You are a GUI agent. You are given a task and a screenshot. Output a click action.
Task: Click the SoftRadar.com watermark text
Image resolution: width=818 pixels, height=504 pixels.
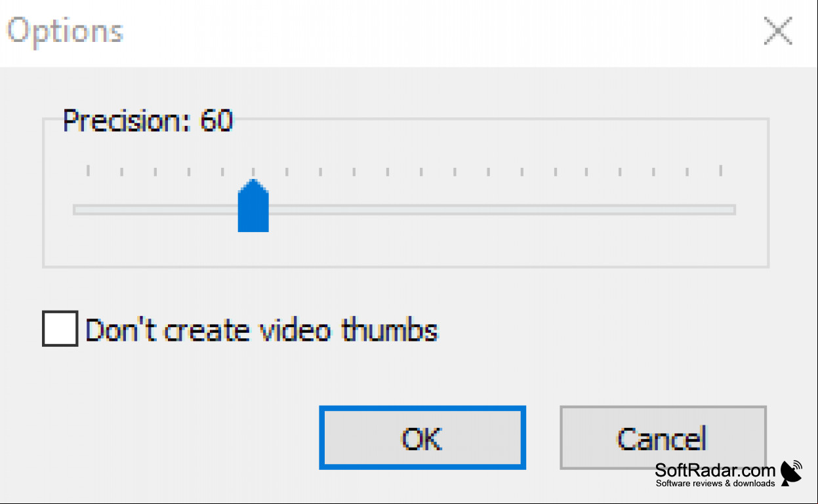coord(715,469)
